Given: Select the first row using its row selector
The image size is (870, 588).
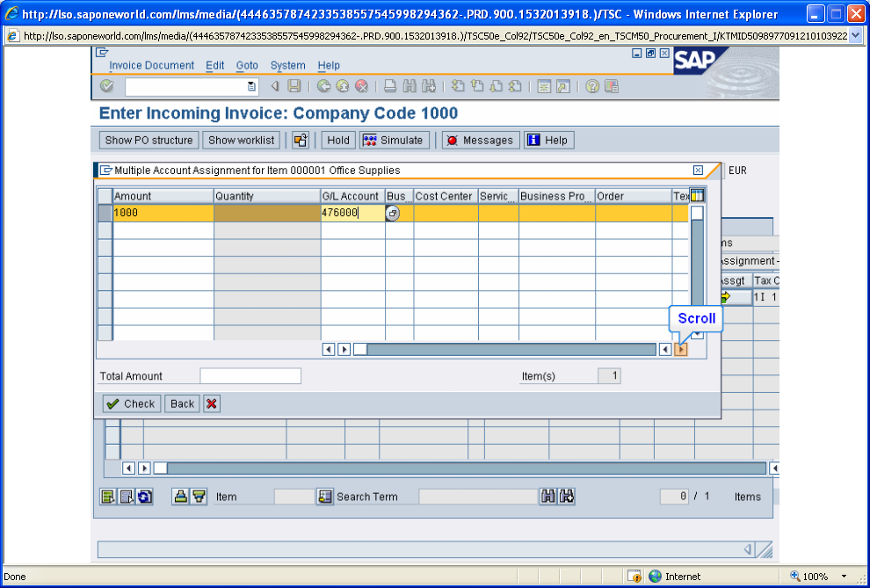Looking at the screenshot, I should tap(105, 213).
